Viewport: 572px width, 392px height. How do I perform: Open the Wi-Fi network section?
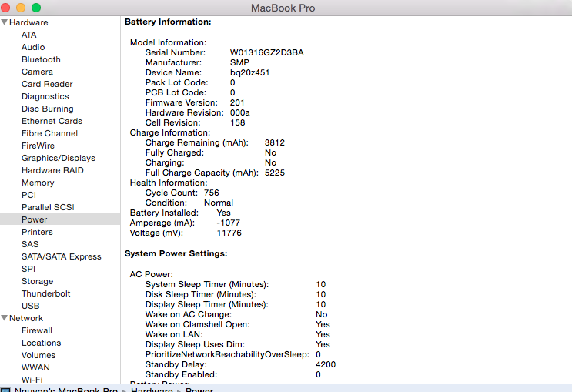(32, 380)
